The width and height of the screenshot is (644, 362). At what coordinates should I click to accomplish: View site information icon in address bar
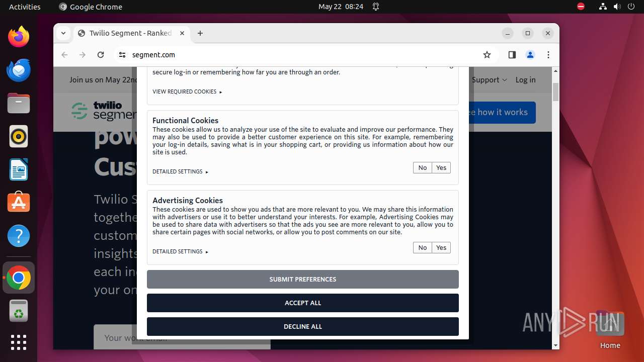click(x=122, y=55)
